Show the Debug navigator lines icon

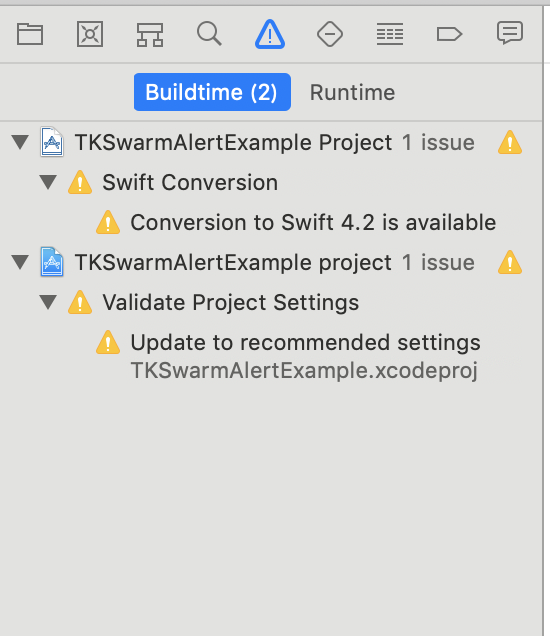390,34
